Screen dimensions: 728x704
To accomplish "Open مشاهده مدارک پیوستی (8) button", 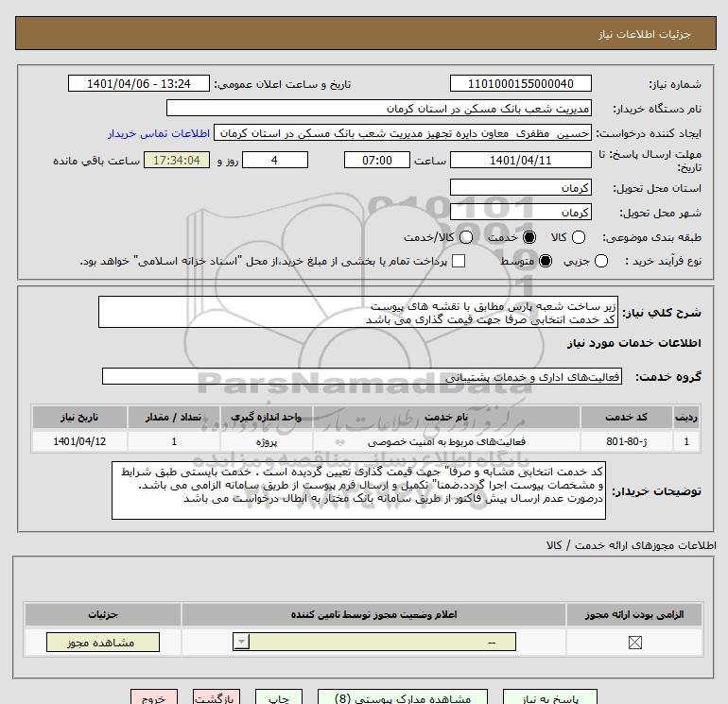I will click(x=403, y=697).
